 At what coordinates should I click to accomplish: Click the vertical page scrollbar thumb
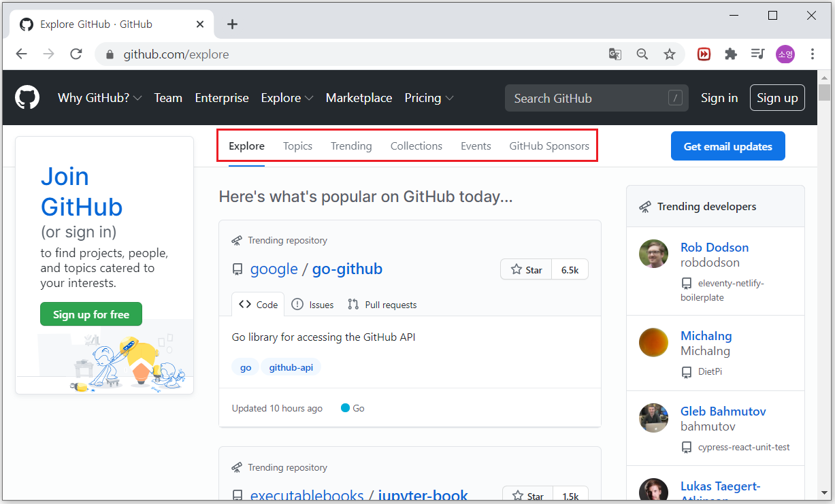[824, 93]
